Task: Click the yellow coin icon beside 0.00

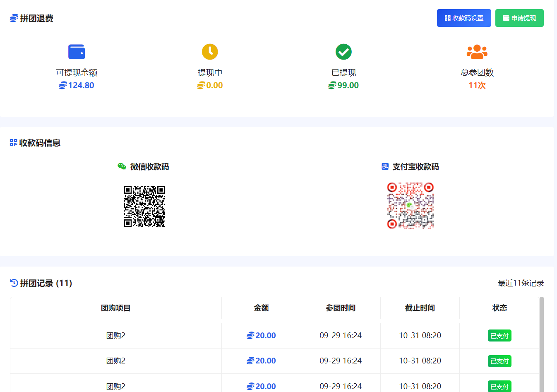Action: (x=201, y=85)
